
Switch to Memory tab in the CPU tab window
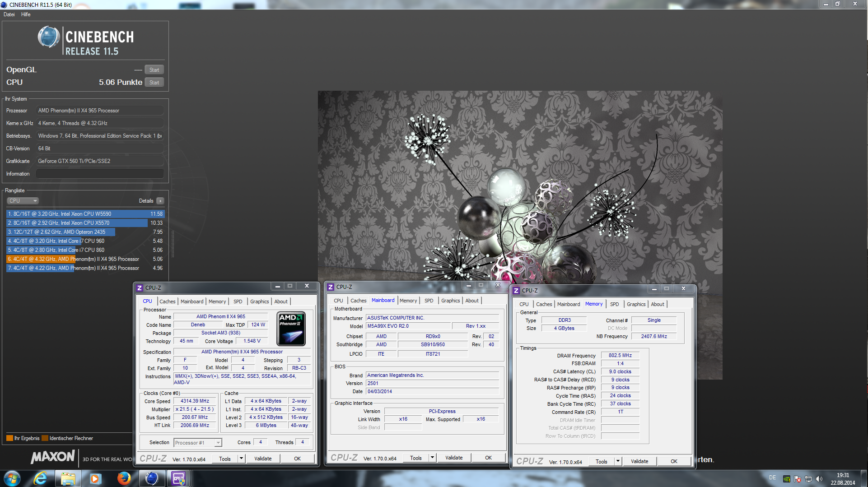click(x=217, y=301)
